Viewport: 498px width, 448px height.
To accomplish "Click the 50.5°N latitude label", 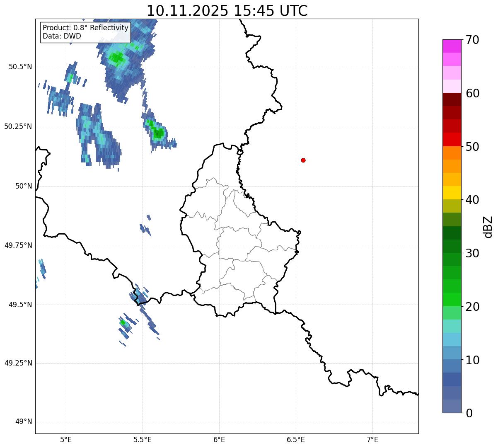I will 20,67.
